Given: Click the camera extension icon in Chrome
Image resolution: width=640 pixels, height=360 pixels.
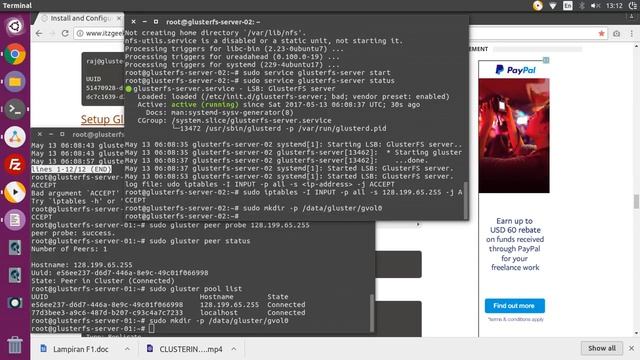Looking at the screenshot, I should coord(616,33).
